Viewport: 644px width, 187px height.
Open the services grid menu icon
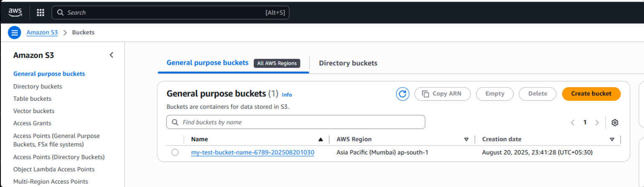point(41,13)
